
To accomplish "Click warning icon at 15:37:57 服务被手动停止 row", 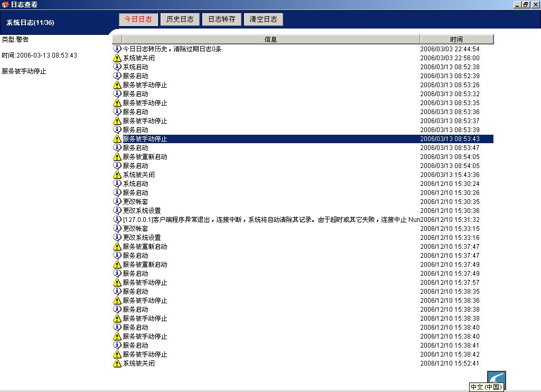I will (117, 282).
